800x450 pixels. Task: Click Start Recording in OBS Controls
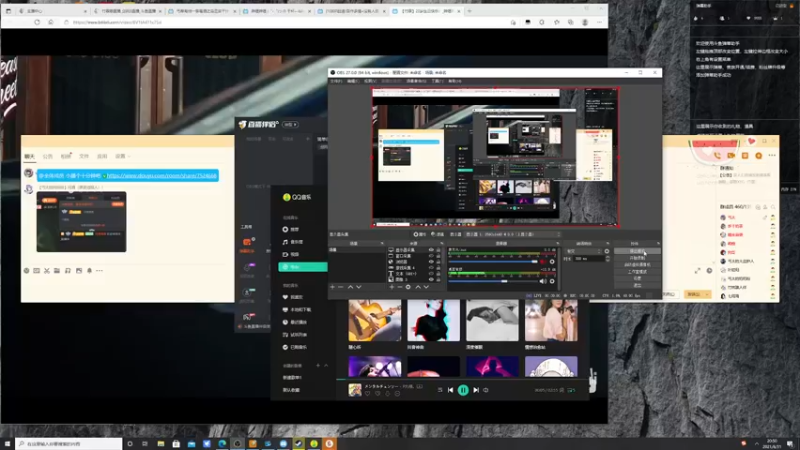[x=637, y=258]
